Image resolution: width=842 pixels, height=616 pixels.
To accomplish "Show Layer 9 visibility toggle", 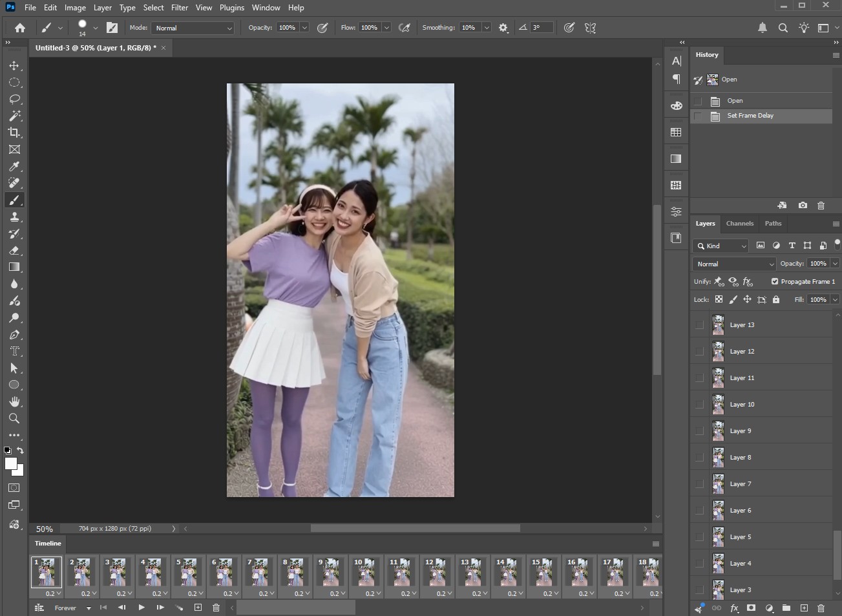I will coord(699,431).
